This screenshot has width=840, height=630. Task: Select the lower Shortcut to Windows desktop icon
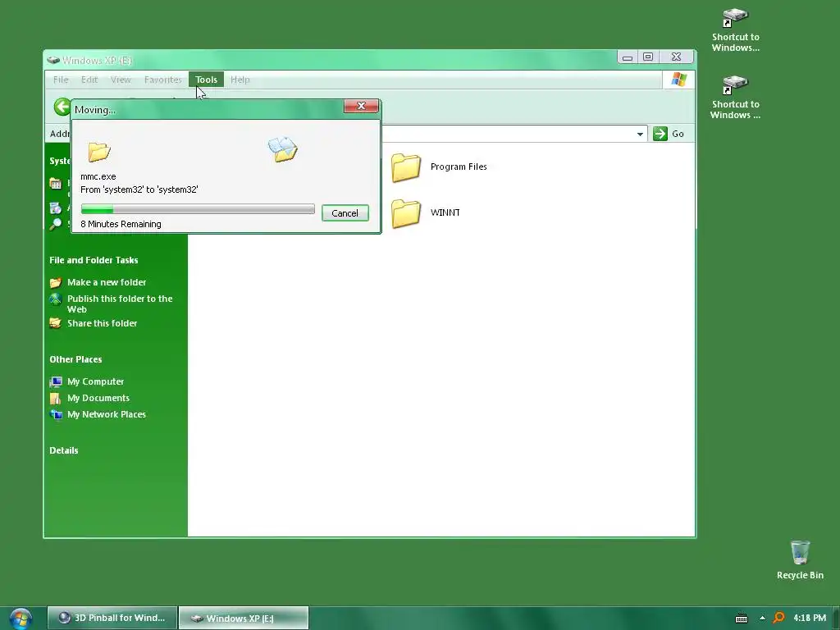(x=736, y=97)
